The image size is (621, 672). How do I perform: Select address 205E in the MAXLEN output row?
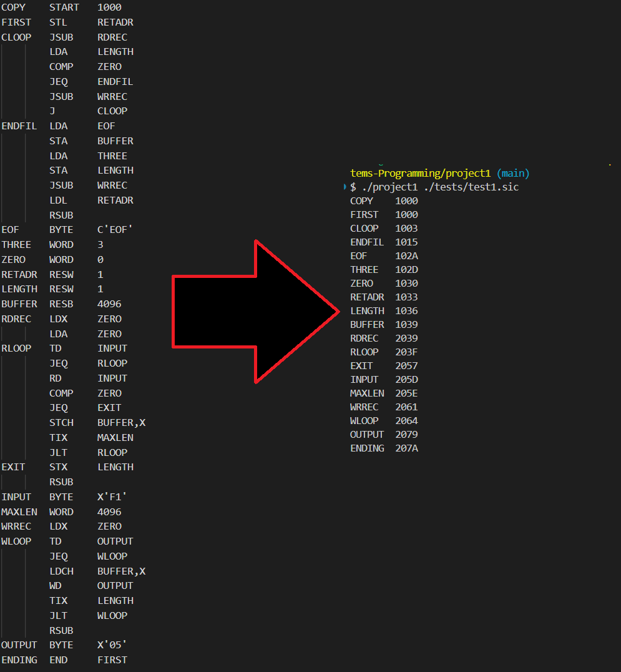[406, 393]
